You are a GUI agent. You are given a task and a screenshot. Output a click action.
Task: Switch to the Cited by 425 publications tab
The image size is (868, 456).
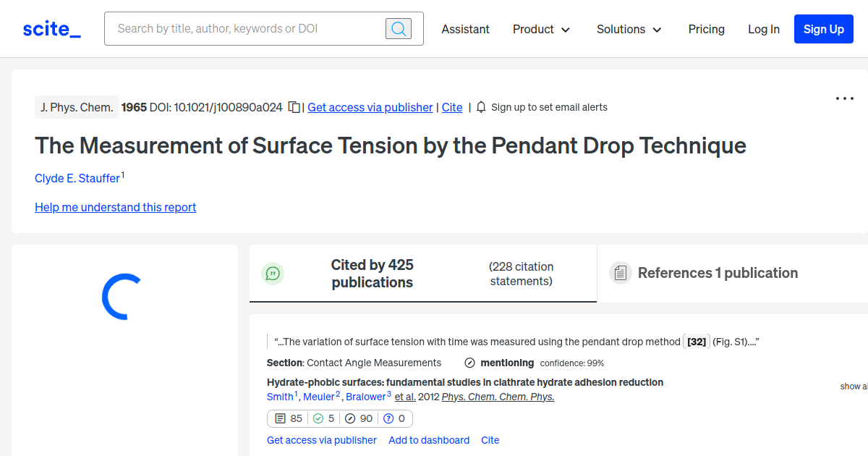(x=372, y=274)
